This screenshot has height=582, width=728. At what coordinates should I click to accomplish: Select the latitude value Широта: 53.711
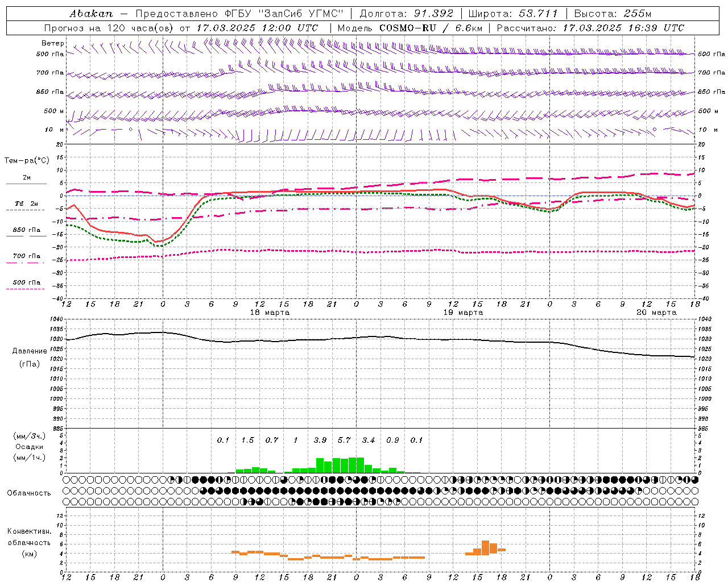513,14
